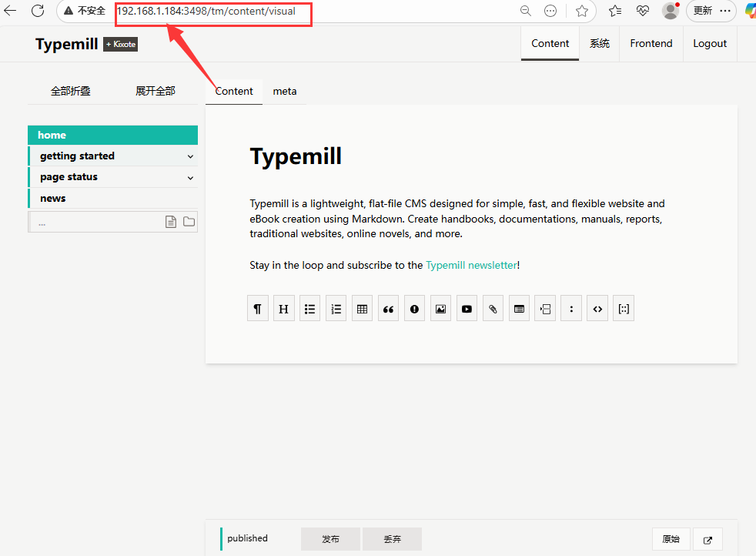Click the Typemill logo in header
Screen dimensions: 756x556
66,44
